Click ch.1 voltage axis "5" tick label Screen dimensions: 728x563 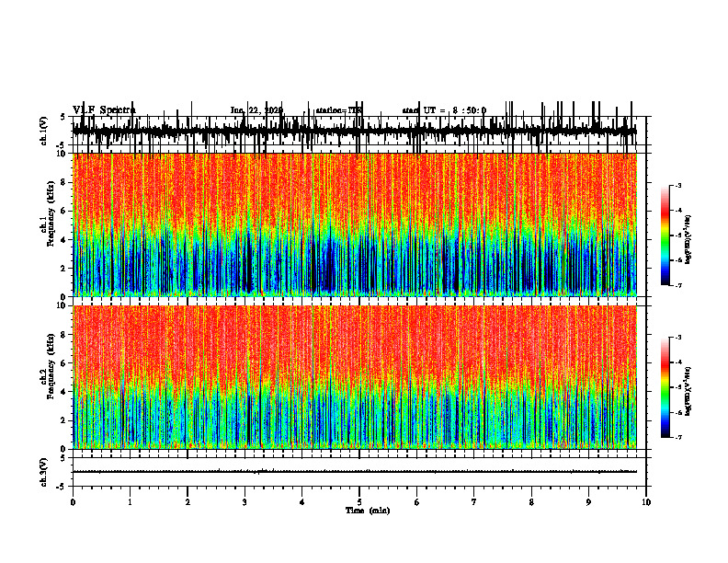(x=63, y=117)
